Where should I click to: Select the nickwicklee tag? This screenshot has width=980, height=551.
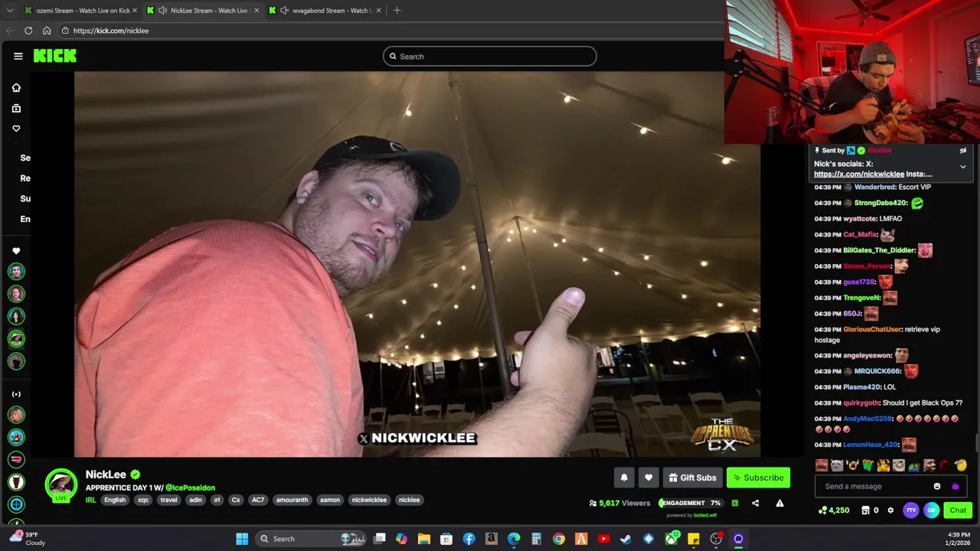coord(369,500)
